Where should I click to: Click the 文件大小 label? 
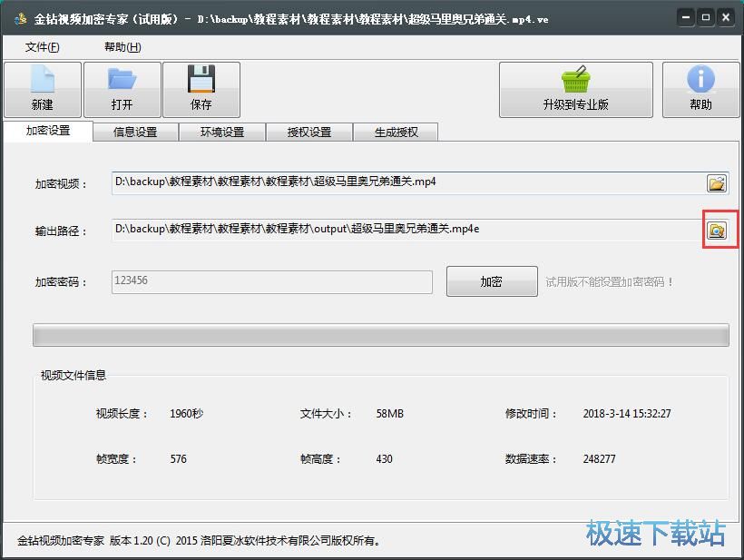pyautogui.click(x=326, y=413)
